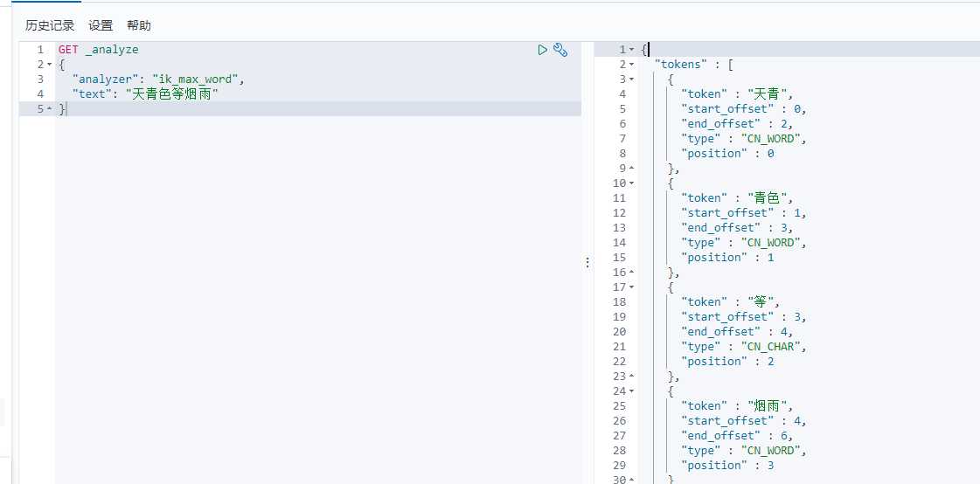The width and height of the screenshot is (980, 484).
Task: Click "position" : 2 on line 22
Action: click(726, 361)
